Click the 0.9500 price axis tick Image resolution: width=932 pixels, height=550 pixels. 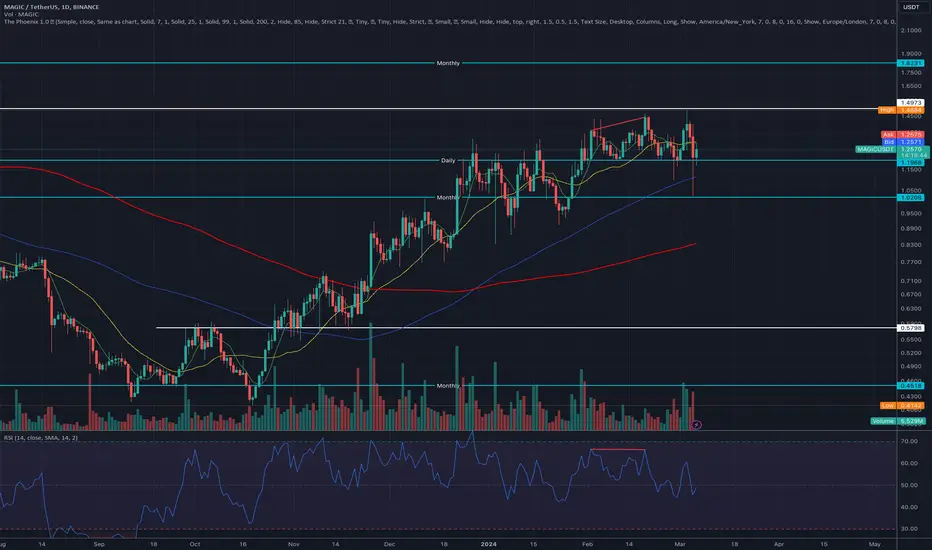point(911,213)
